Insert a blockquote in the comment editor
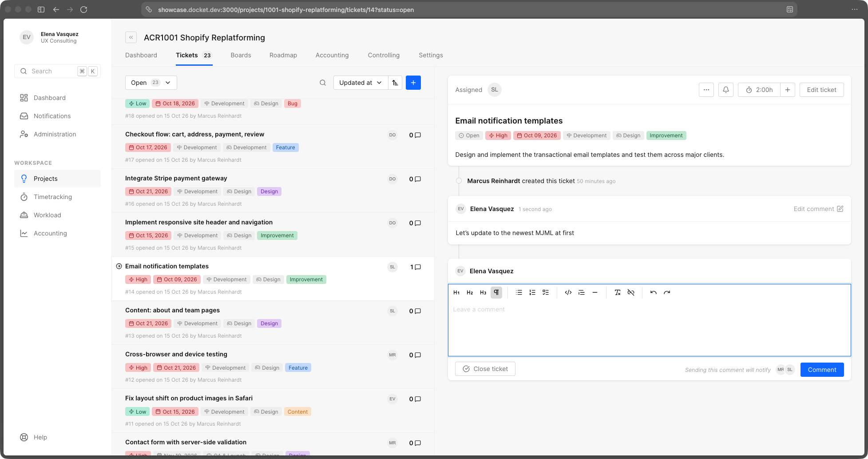The image size is (868, 459). tap(582, 292)
